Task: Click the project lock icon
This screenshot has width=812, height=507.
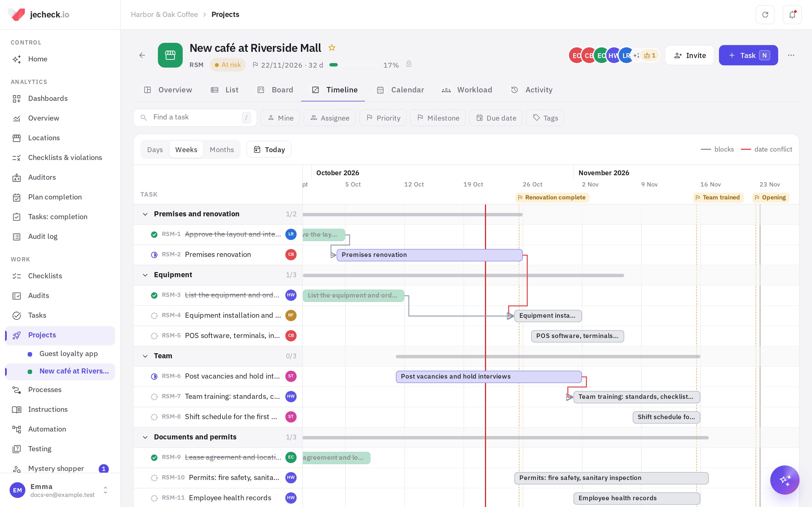Action: (x=409, y=64)
